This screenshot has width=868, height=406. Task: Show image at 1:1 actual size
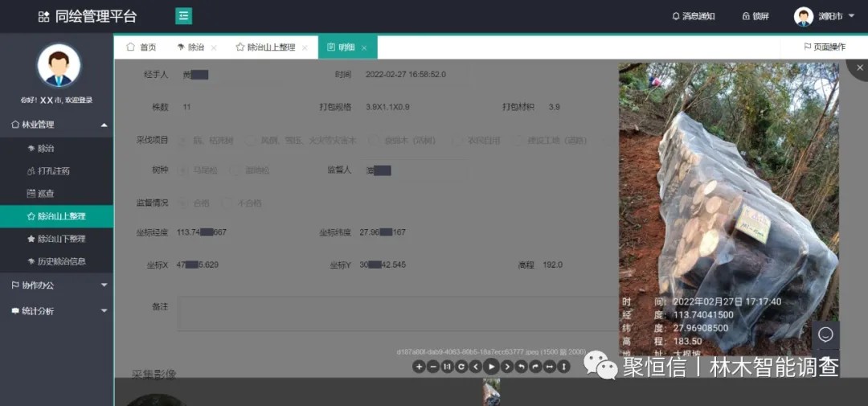coord(448,367)
